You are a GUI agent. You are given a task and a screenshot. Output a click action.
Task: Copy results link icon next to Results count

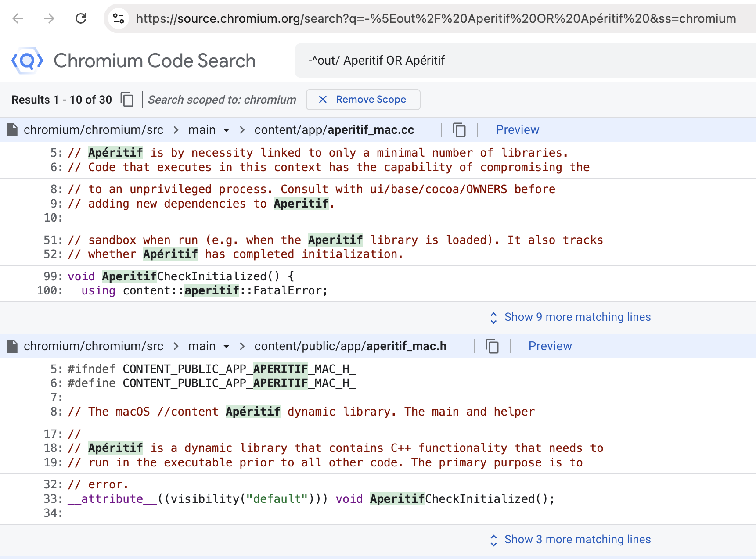coord(127,100)
